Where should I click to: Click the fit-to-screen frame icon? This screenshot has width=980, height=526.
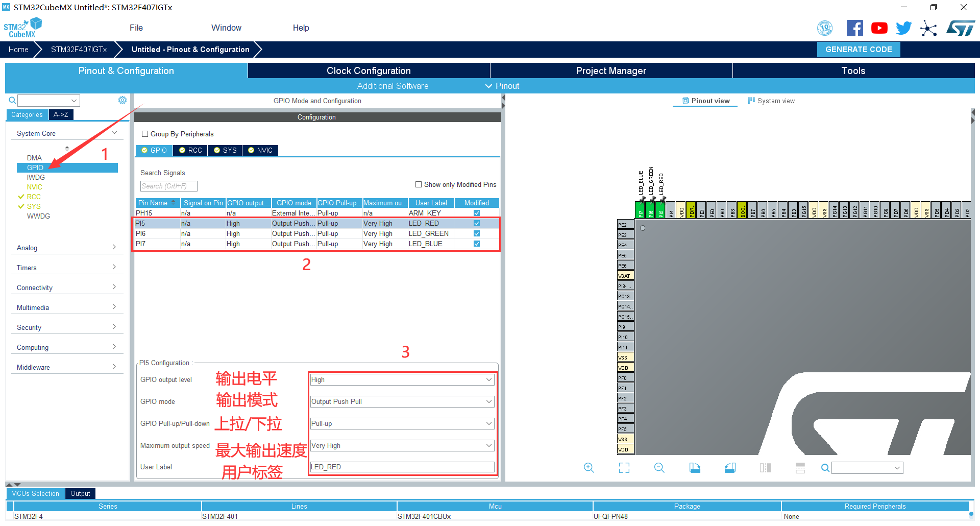pos(624,468)
